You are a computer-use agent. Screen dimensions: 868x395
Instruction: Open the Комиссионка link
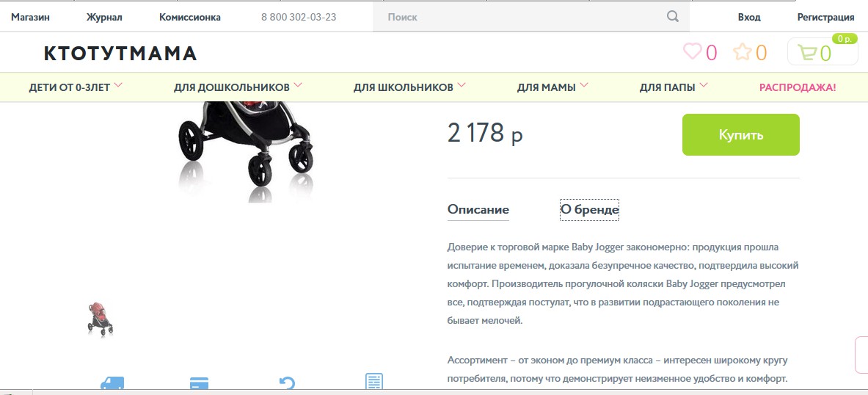coord(190,17)
